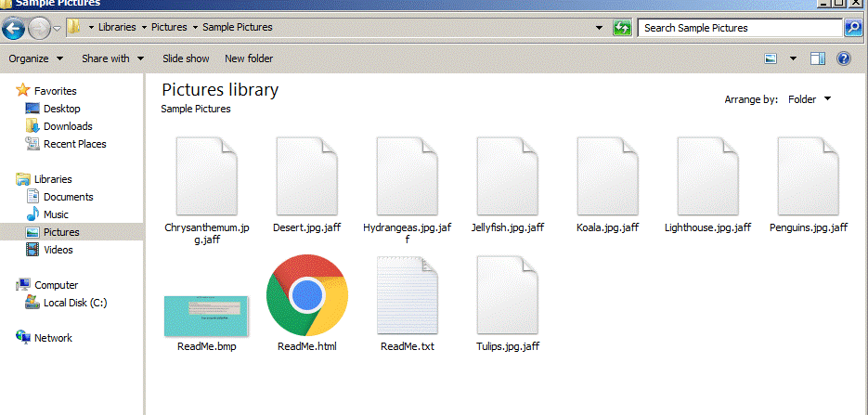Image resolution: width=868 pixels, height=415 pixels.
Task: Expand dropdown arrow before Pictures in breadcrumb
Action: tap(144, 27)
